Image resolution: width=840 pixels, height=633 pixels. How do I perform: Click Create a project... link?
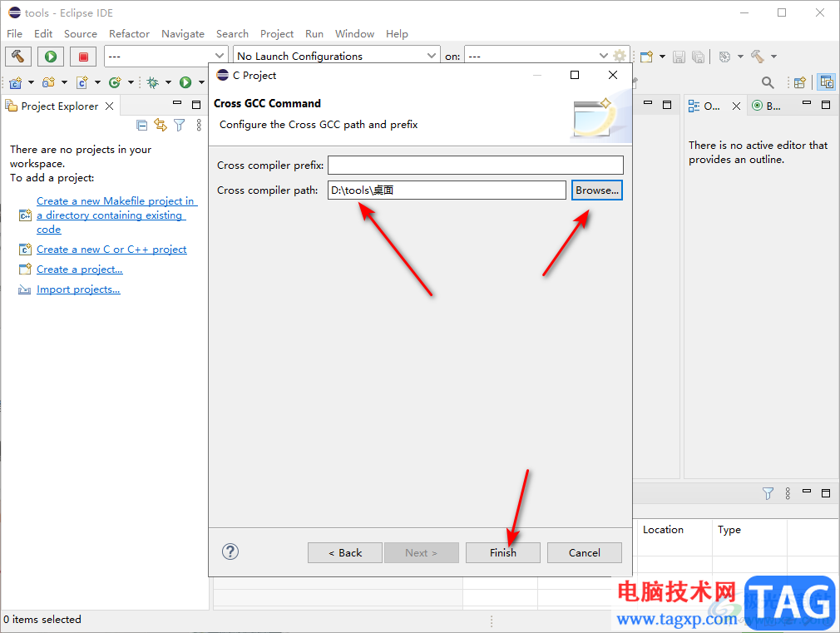(x=79, y=269)
